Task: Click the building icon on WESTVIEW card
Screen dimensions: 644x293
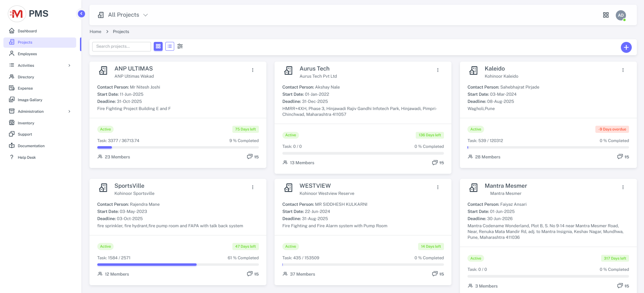Action: click(x=288, y=188)
